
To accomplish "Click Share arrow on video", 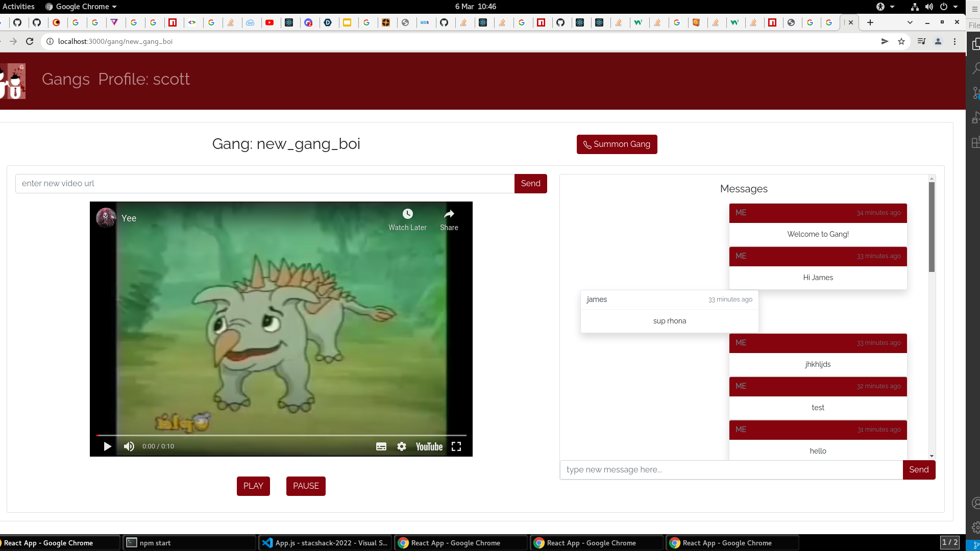I will pyautogui.click(x=449, y=214).
